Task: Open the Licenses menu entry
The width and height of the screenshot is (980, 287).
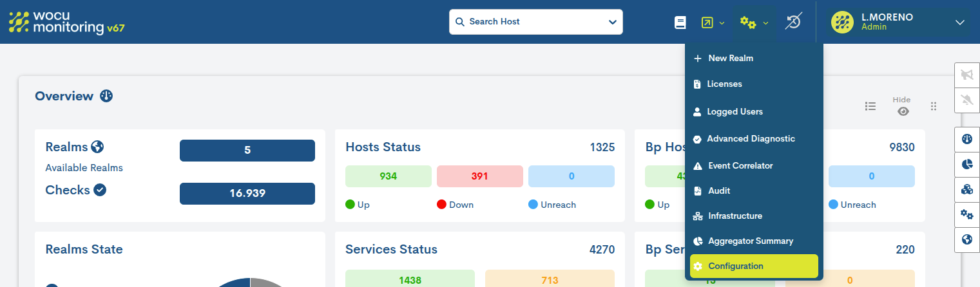Action: pyautogui.click(x=724, y=84)
